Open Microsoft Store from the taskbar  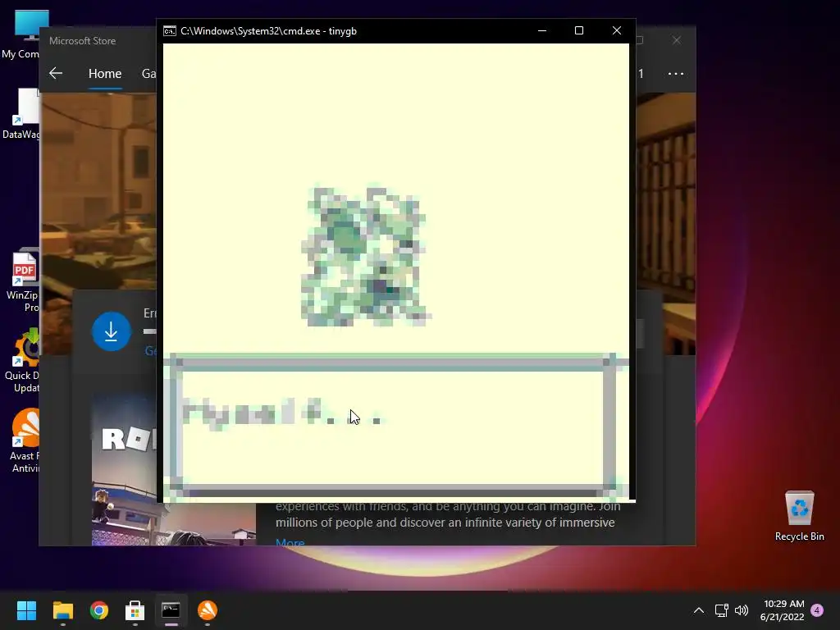[135, 610]
